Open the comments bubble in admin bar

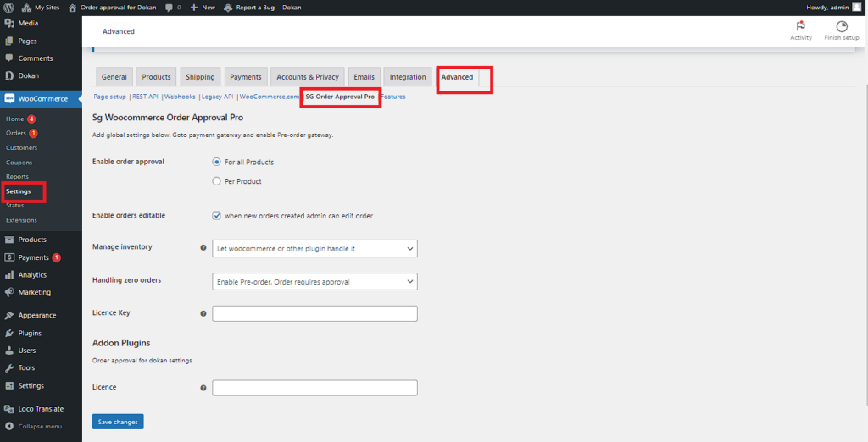169,8
